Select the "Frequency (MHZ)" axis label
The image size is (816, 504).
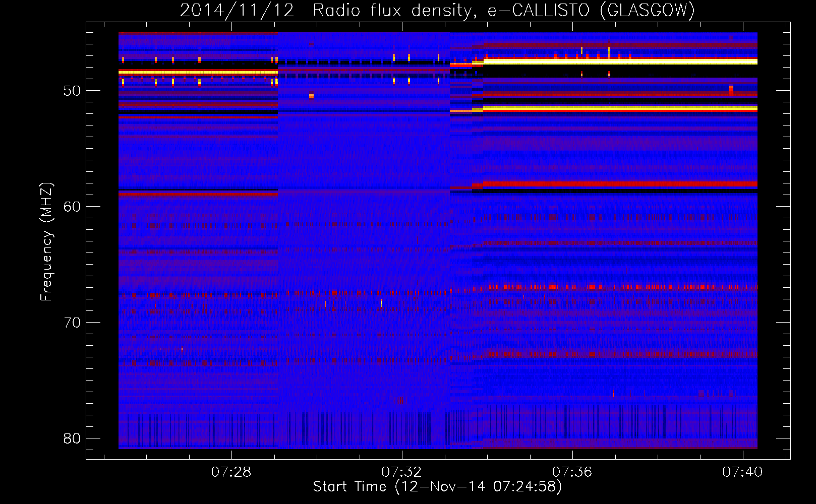point(46,242)
